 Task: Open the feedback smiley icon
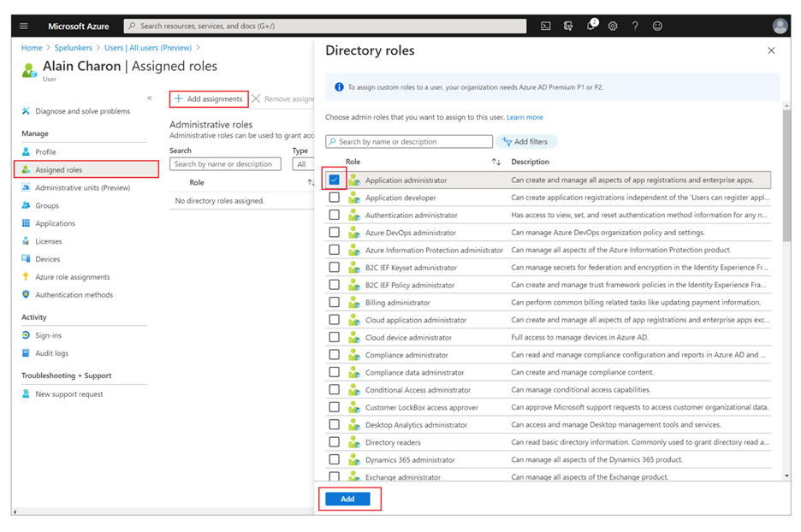657,26
